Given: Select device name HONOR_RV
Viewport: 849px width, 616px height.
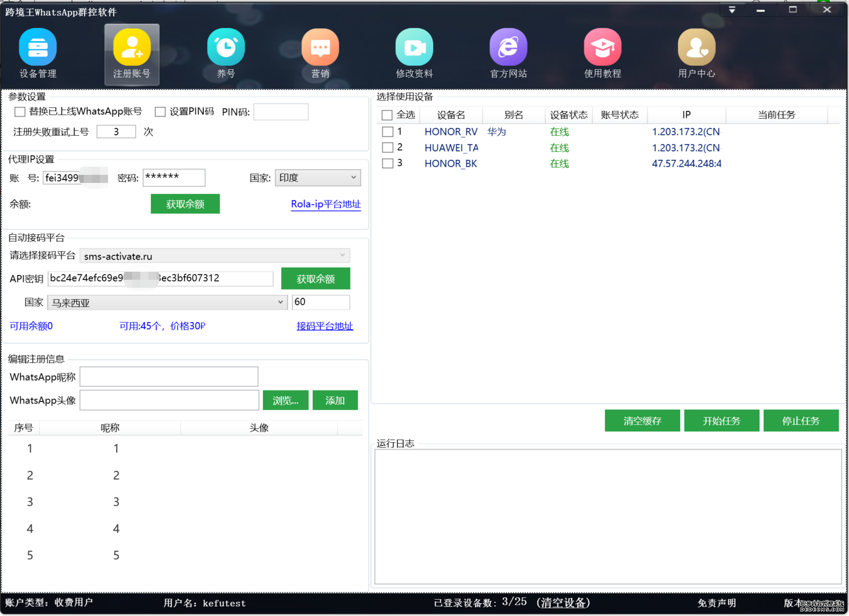Looking at the screenshot, I should tap(451, 132).
